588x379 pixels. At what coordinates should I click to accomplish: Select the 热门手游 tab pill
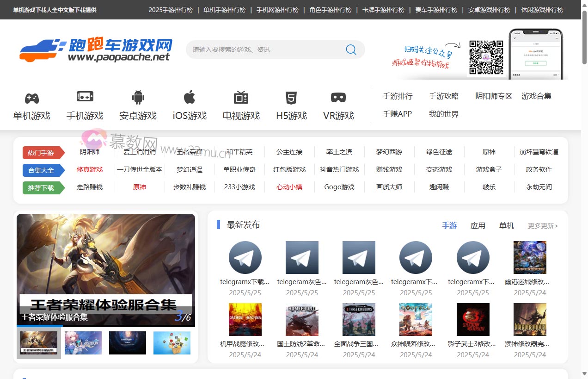pos(43,152)
